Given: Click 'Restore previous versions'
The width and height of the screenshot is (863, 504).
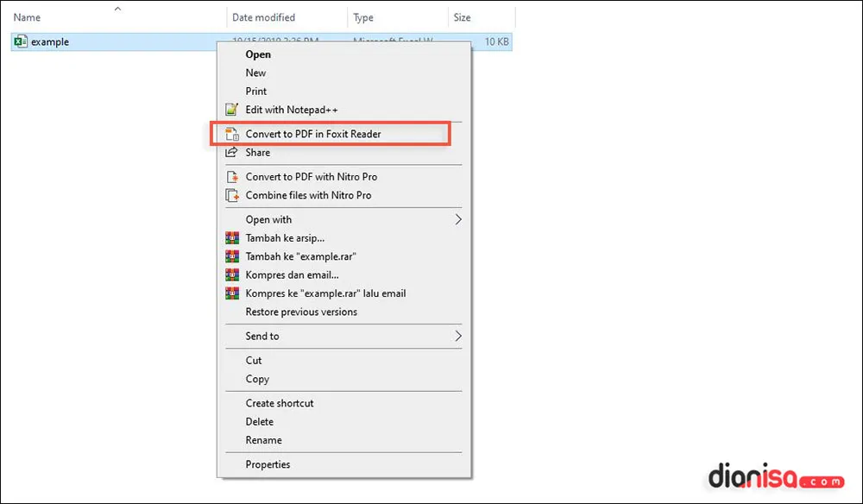Looking at the screenshot, I should (301, 312).
